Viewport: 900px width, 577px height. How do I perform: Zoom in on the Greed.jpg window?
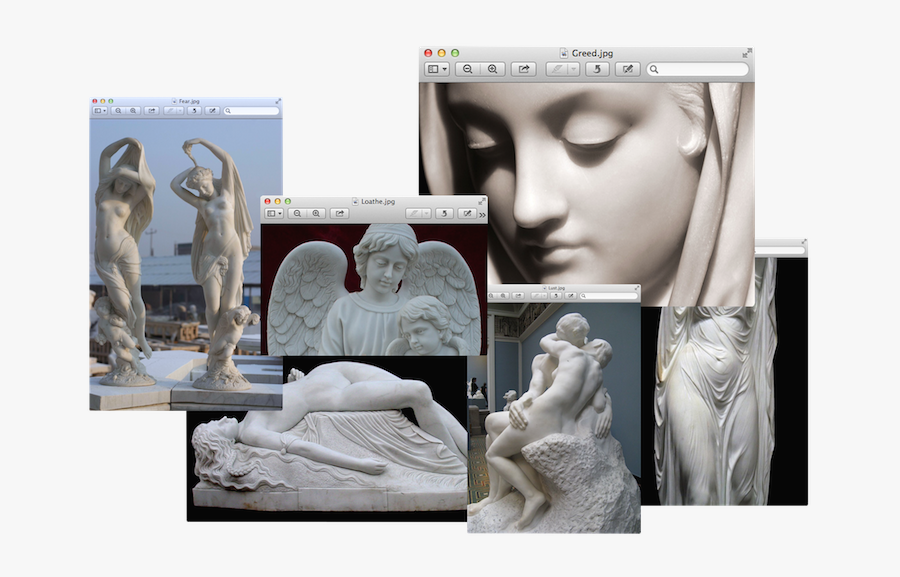pyautogui.click(x=492, y=69)
